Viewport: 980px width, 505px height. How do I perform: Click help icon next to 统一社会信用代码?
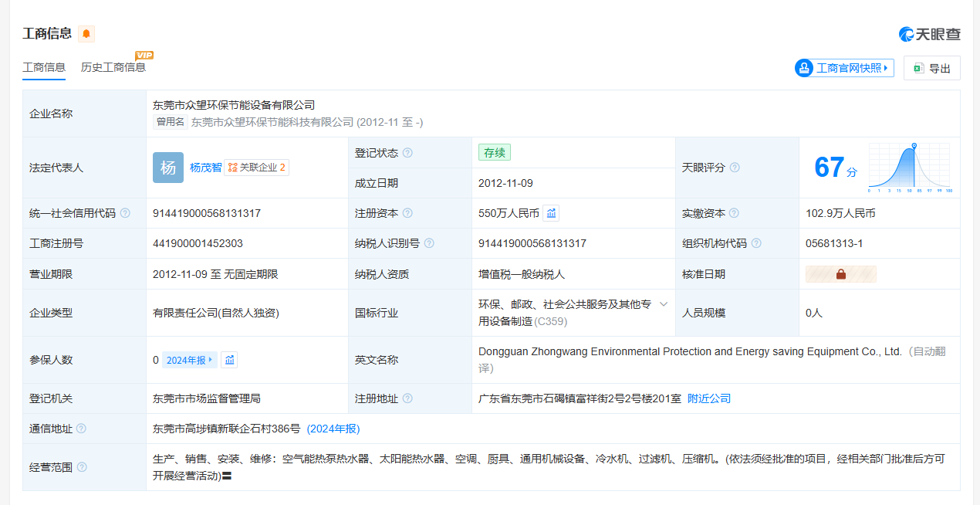point(125,213)
